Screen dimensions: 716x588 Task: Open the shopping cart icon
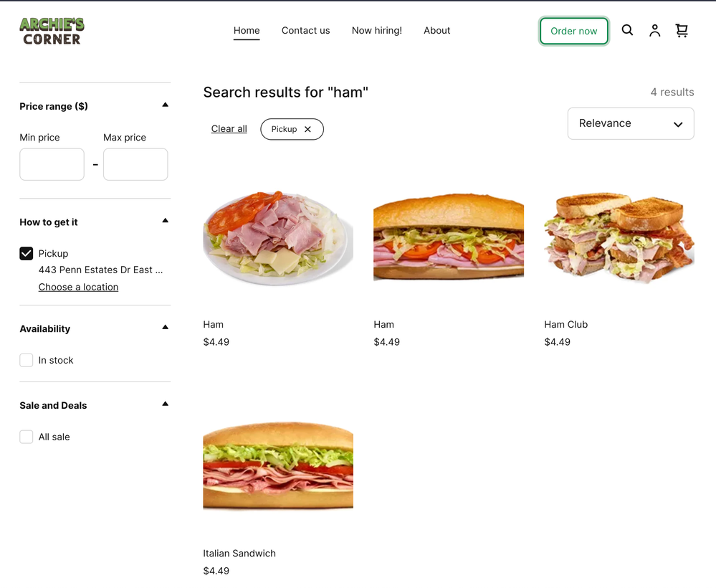click(682, 30)
